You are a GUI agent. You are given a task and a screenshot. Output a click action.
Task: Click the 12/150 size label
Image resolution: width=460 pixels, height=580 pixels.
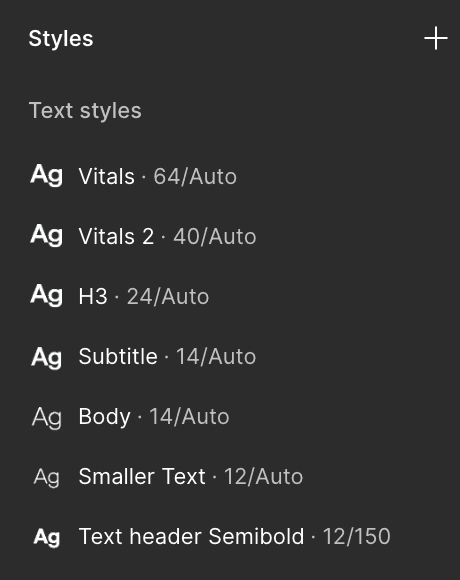[356, 536]
